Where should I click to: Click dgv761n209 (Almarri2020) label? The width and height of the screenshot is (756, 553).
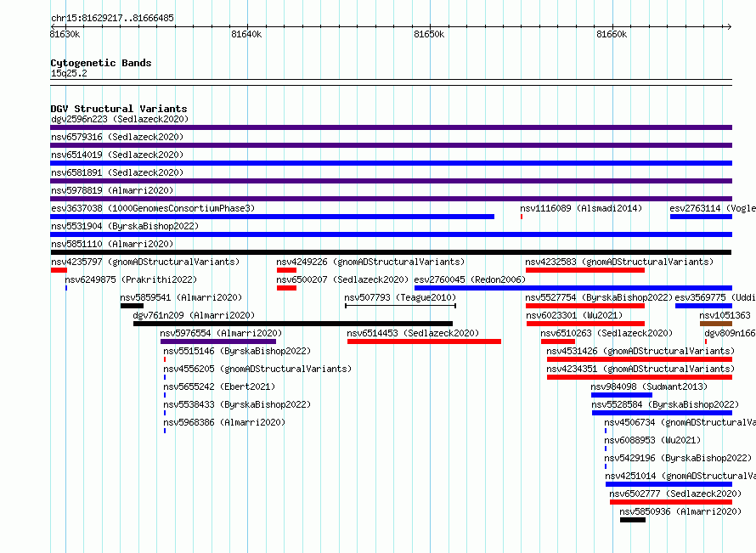point(194,315)
